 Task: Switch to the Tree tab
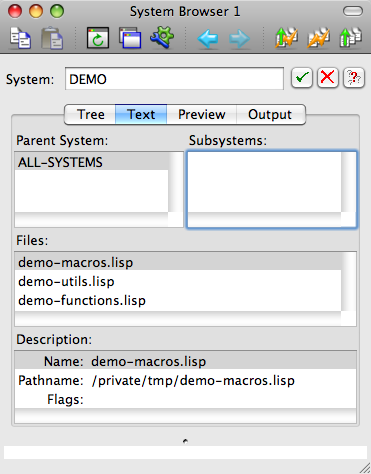(90, 115)
